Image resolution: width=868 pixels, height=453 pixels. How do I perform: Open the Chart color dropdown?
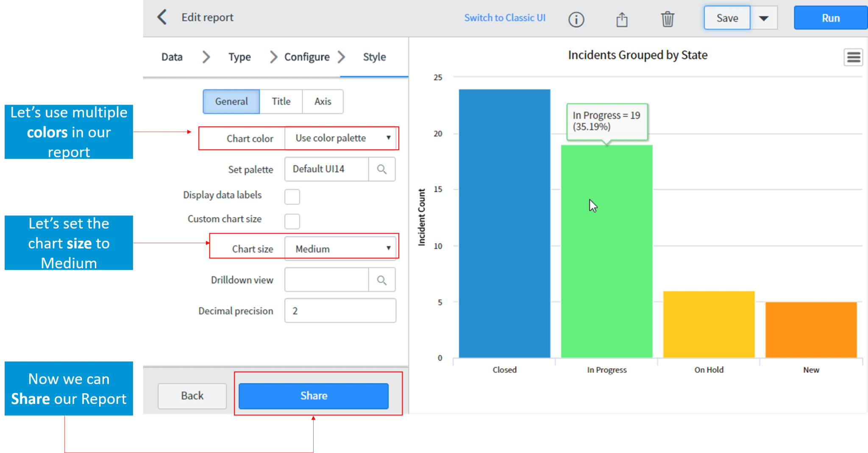[340, 138]
